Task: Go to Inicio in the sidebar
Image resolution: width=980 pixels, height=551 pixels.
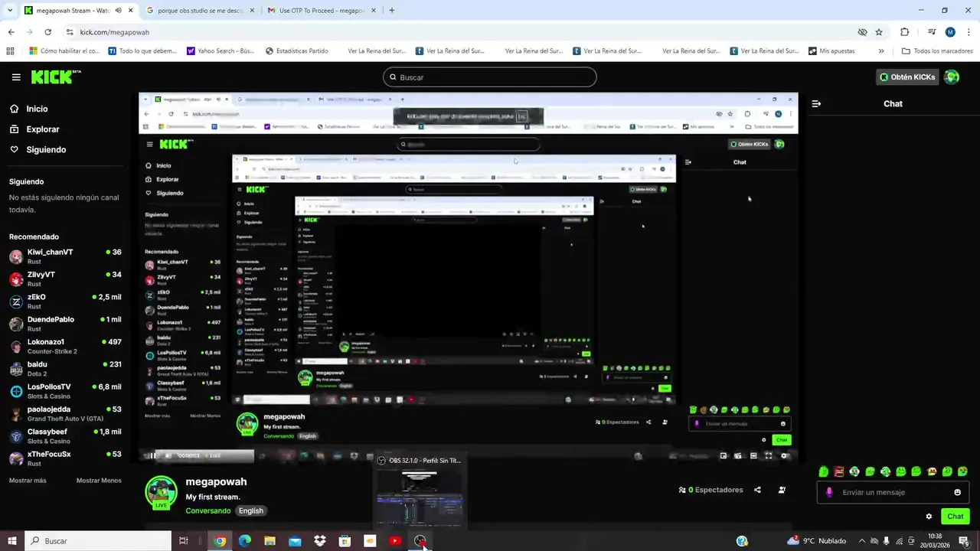Action: click(28, 109)
